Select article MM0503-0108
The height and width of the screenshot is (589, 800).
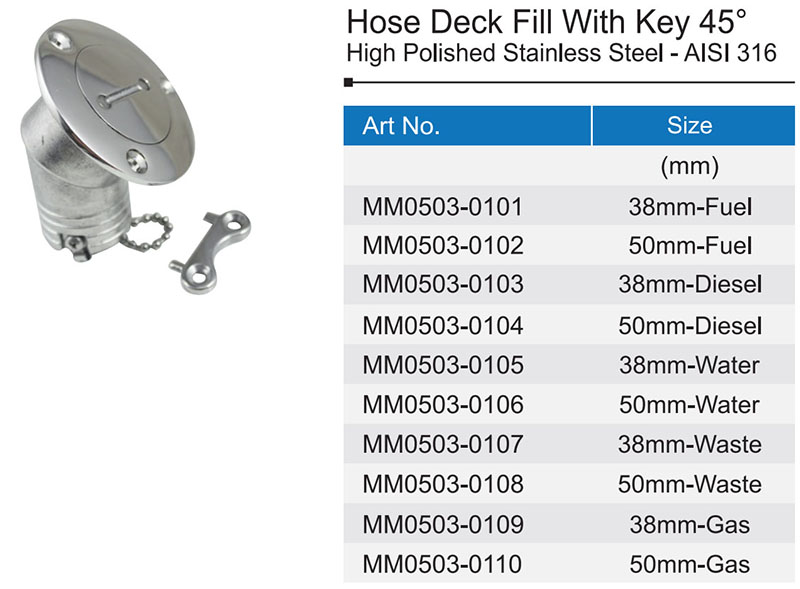pyautogui.click(x=442, y=485)
